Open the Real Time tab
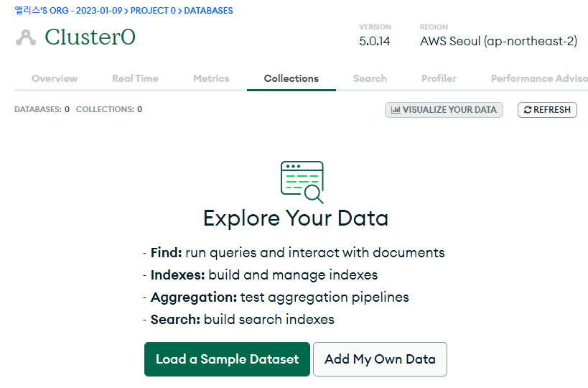Screen dimensions: 588x388 click(x=135, y=78)
